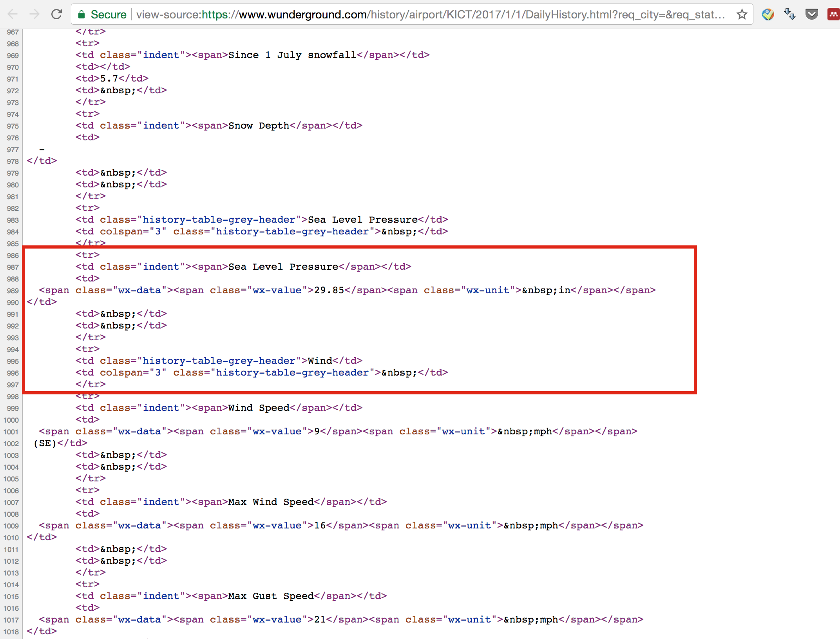Click the 'history-table-grey-header' class value on line 995
This screenshot has width=840, height=639.
pos(219,361)
